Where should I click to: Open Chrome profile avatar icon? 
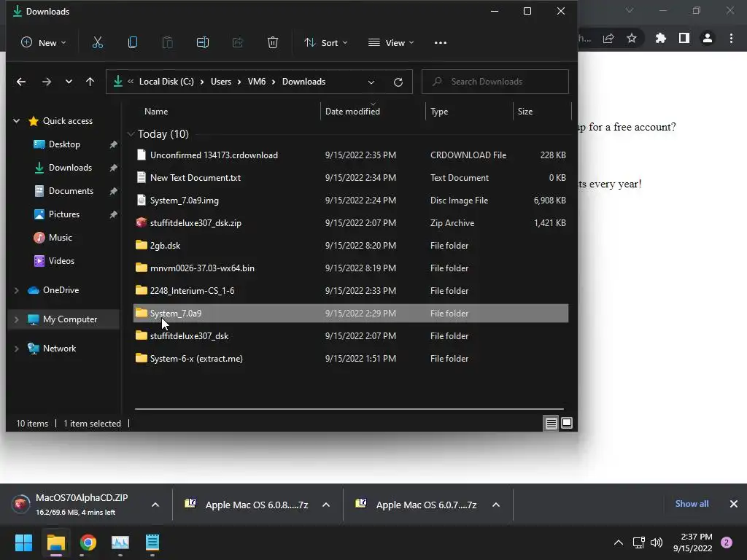708,38
